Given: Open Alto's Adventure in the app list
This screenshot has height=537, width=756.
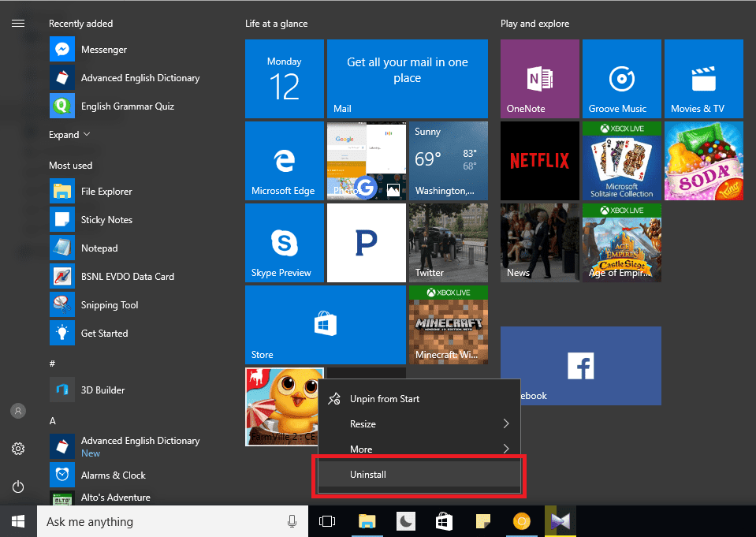Looking at the screenshot, I should pyautogui.click(x=116, y=497).
